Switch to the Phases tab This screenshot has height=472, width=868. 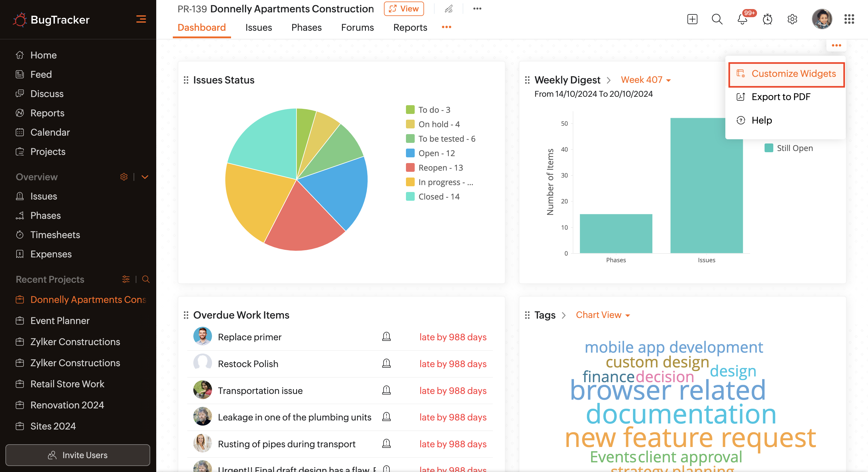click(x=306, y=27)
